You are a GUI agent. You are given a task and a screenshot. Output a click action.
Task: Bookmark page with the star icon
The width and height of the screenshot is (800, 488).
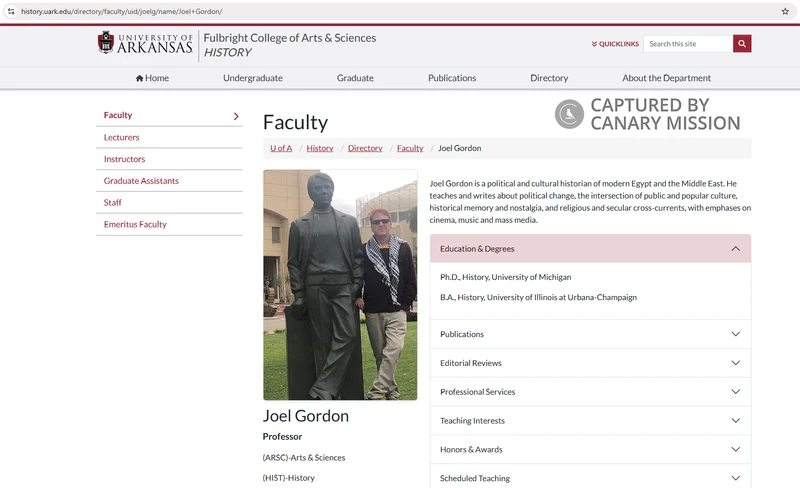(x=785, y=11)
